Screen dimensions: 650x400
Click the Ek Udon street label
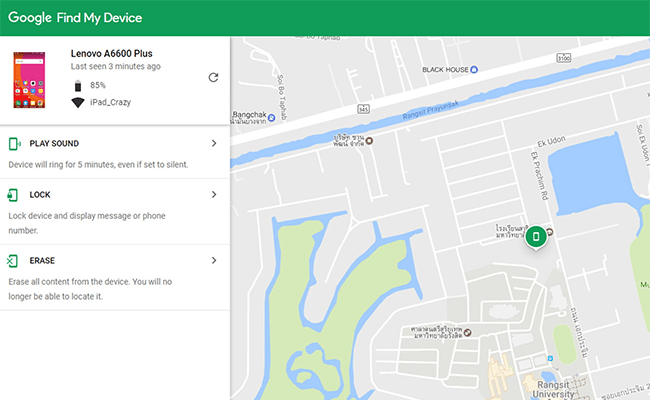(551, 141)
